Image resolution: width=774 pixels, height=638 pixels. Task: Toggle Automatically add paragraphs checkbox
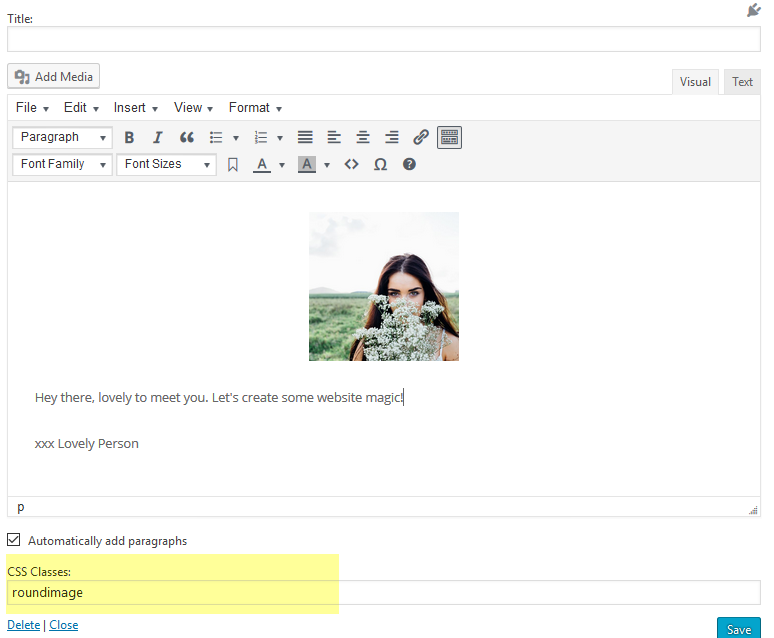pyautogui.click(x=14, y=540)
